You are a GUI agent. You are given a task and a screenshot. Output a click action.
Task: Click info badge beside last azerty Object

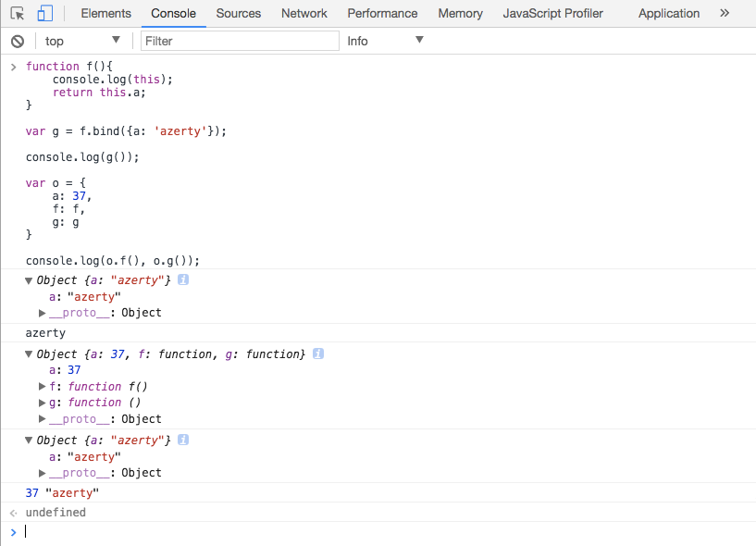[x=183, y=440]
